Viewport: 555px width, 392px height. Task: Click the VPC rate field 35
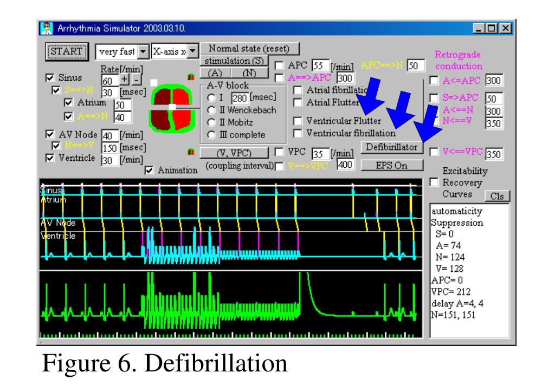(320, 154)
